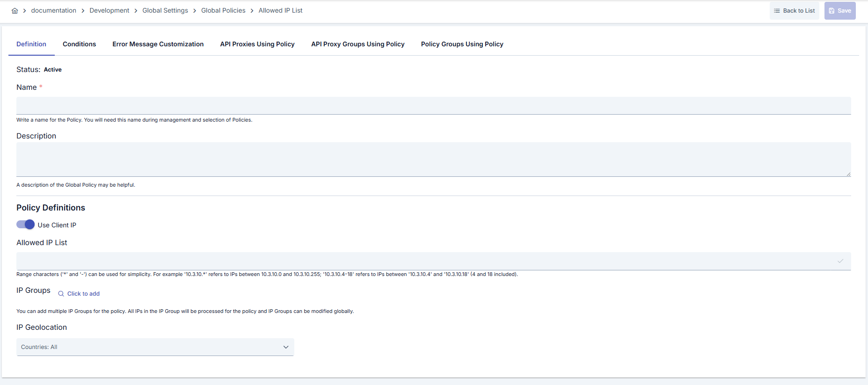Click the Allowed IP List input field

coord(421,261)
